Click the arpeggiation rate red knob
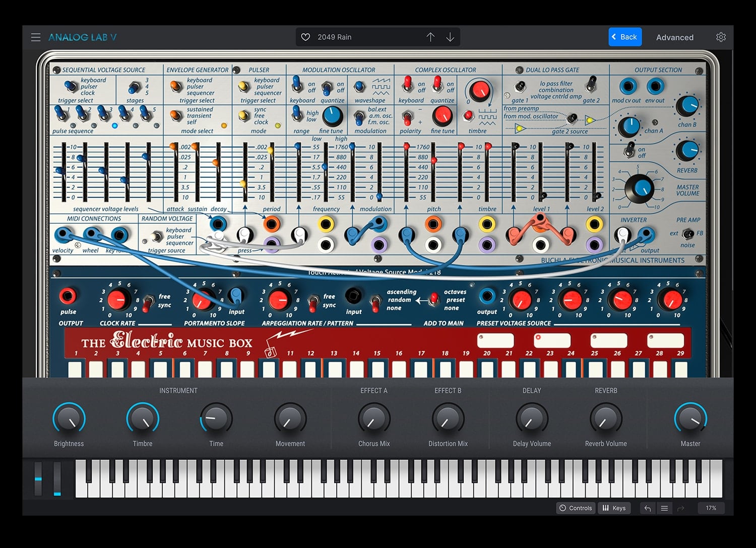The image size is (756, 548). point(278,300)
